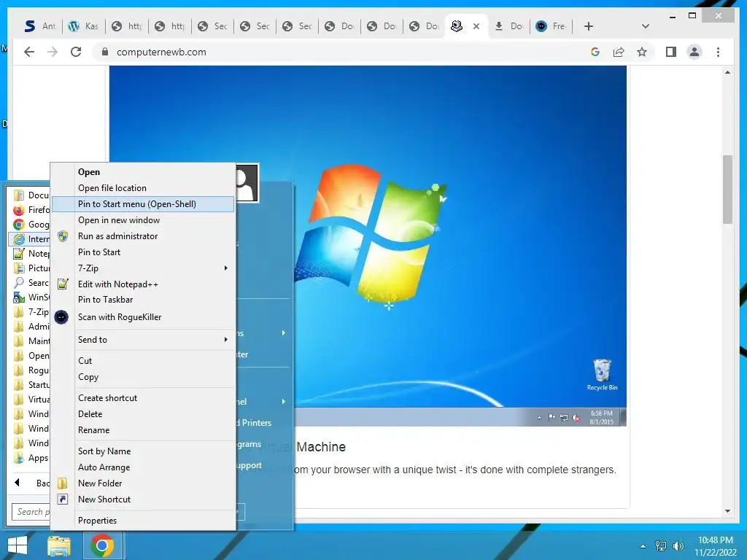
Task: Choose Rename option
Action: pos(143,430)
